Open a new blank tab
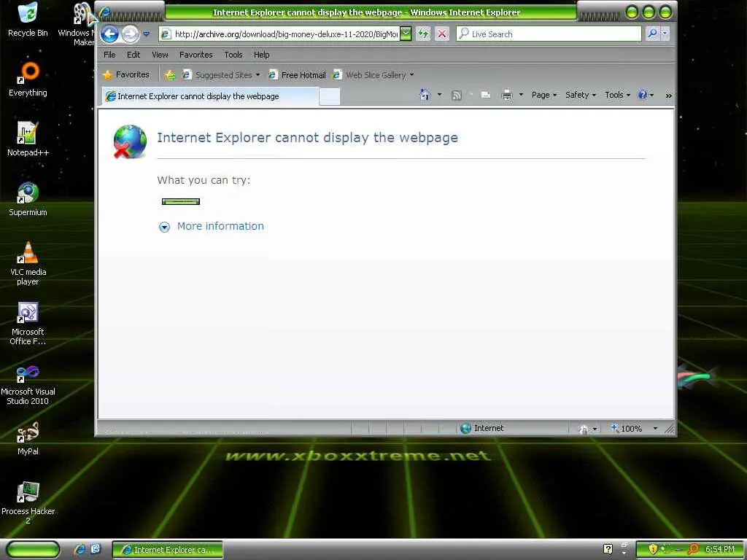This screenshot has height=560, width=747. (329, 97)
